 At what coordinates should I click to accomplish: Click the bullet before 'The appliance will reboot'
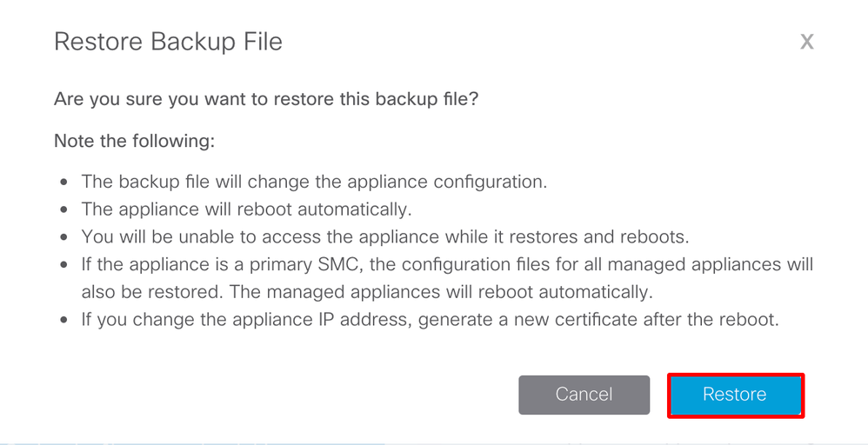(64, 209)
